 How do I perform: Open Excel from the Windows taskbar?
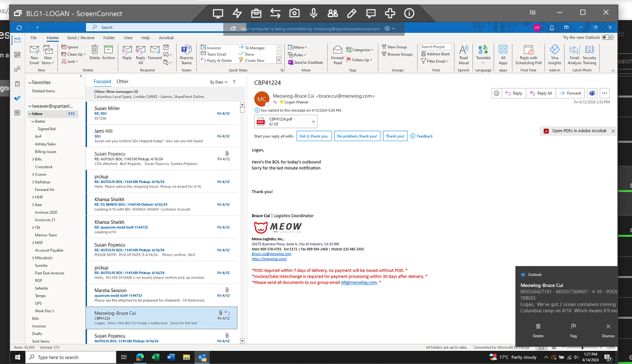pyautogui.click(x=155, y=357)
